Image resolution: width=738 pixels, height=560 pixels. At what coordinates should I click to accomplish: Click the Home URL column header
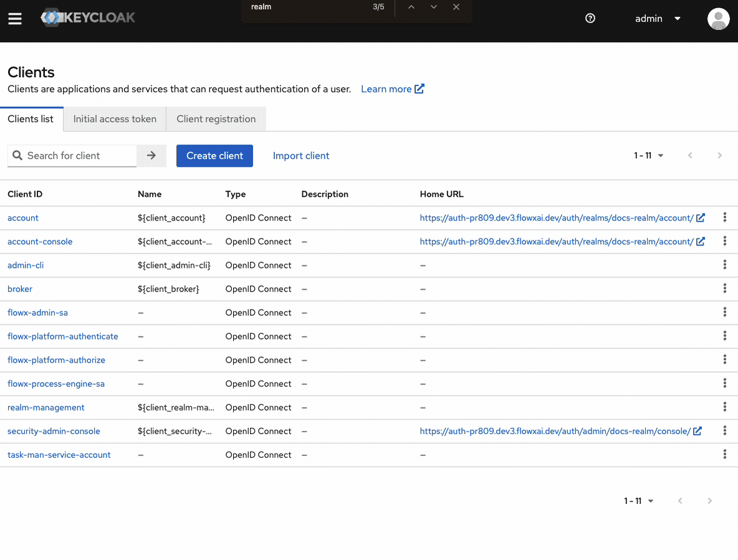(x=441, y=194)
